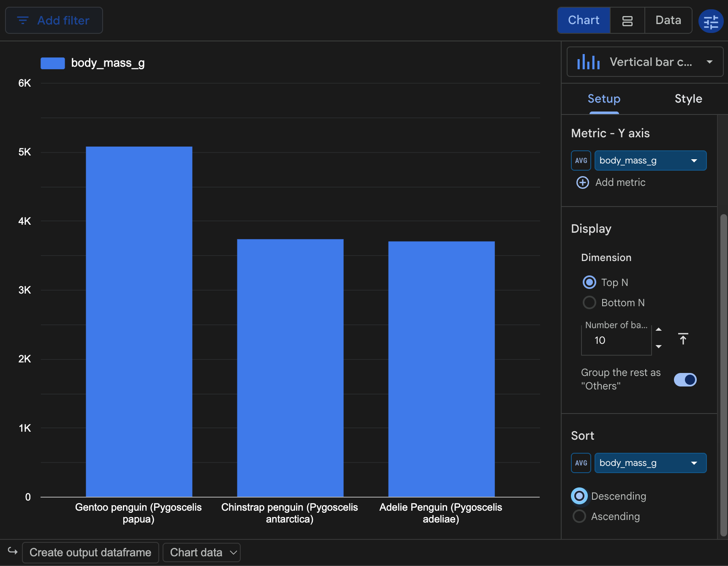Select Descending sort order
Viewport: 728px width, 566px height.
tap(579, 496)
